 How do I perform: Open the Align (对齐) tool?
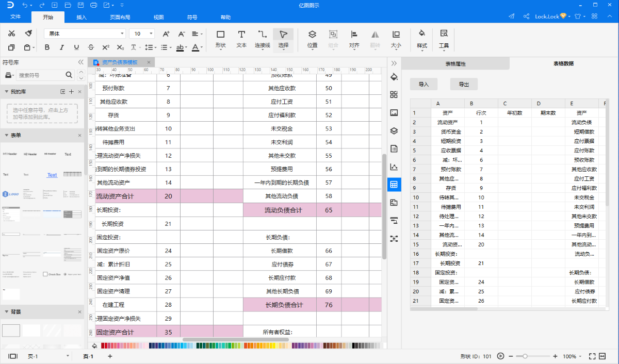(354, 39)
